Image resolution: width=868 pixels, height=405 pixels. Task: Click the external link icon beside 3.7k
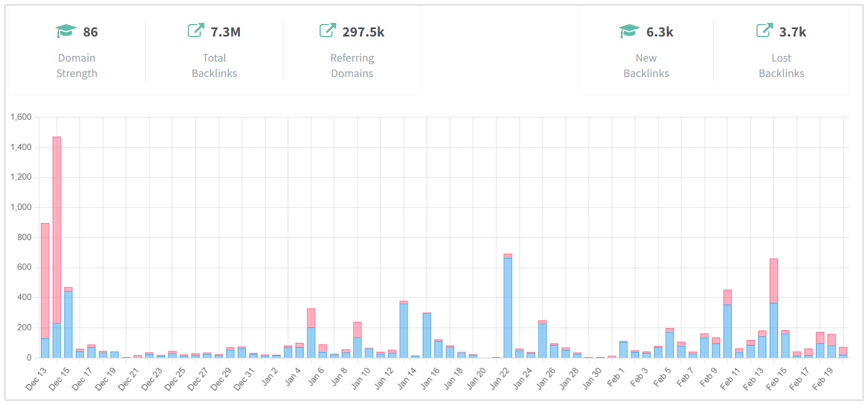764,31
